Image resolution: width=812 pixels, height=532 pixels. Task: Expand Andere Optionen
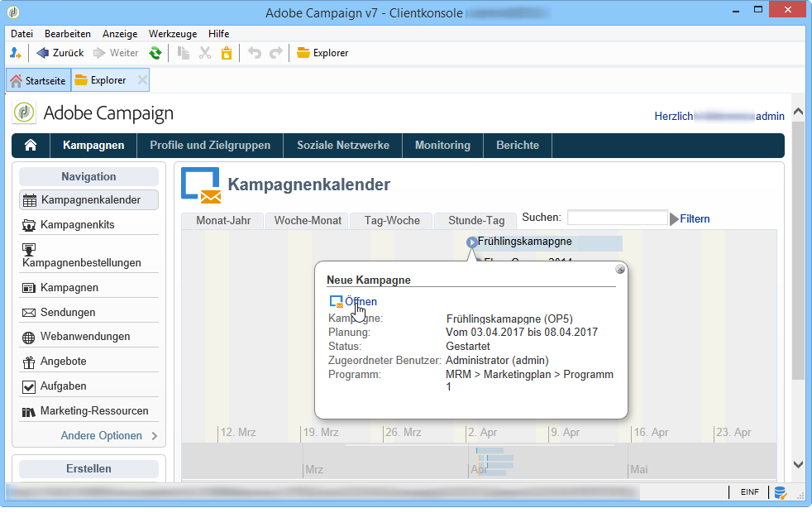tap(109, 436)
